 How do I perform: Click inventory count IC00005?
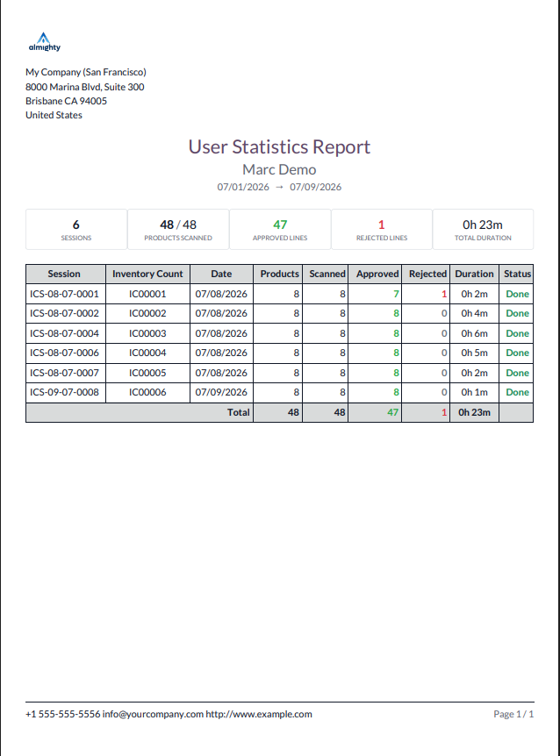click(147, 374)
